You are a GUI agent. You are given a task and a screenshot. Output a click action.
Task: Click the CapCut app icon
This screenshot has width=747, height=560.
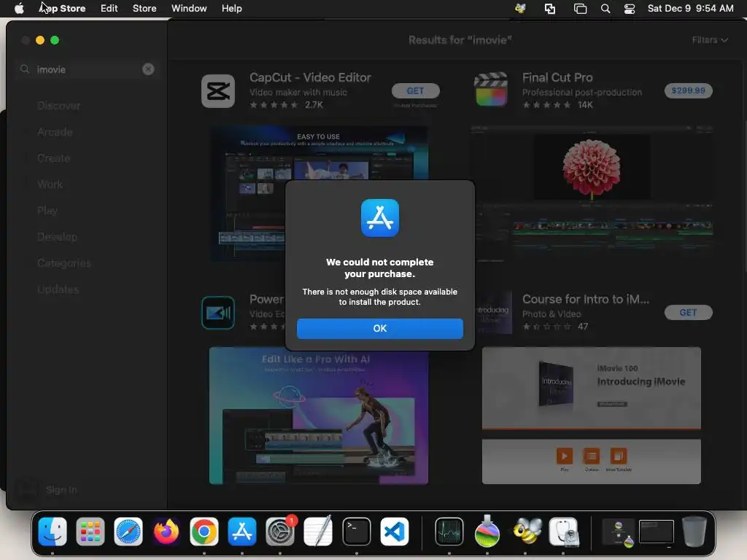[218, 91]
